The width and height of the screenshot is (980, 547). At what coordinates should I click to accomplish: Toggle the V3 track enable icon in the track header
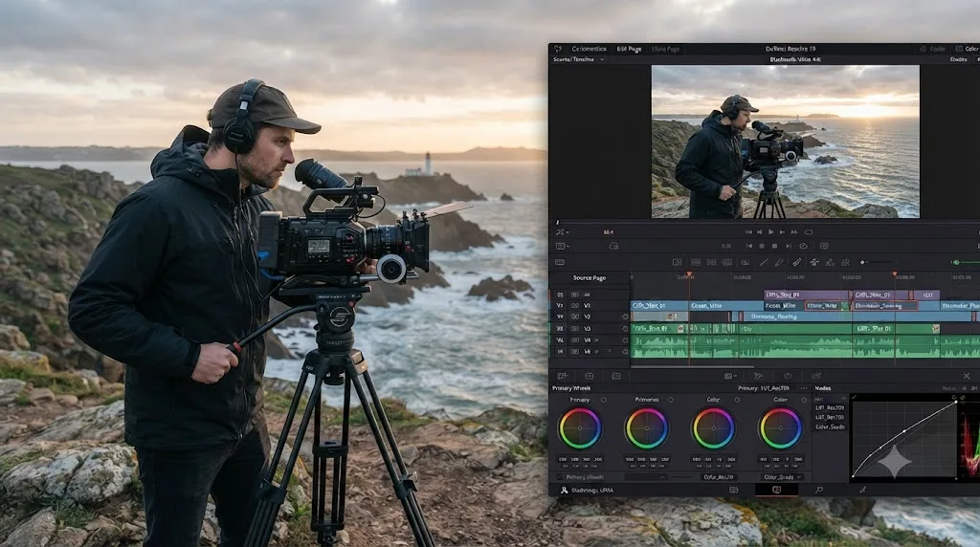(575, 329)
